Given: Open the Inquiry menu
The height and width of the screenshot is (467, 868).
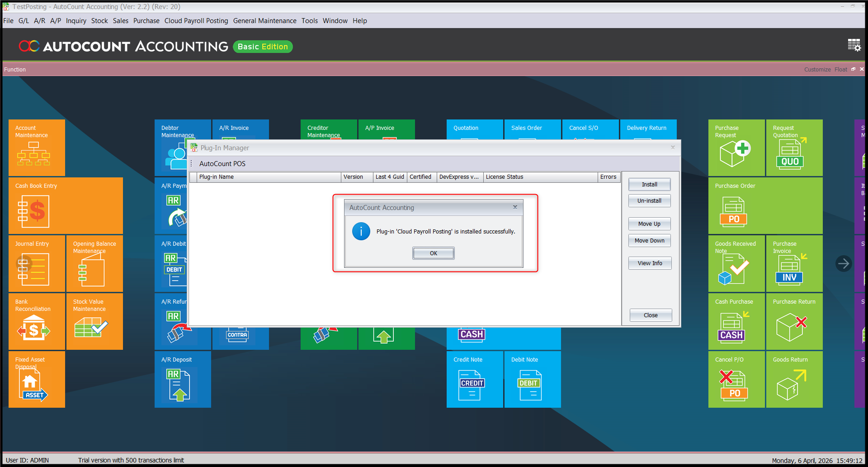Looking at the screenshot, I should point(76,21).
